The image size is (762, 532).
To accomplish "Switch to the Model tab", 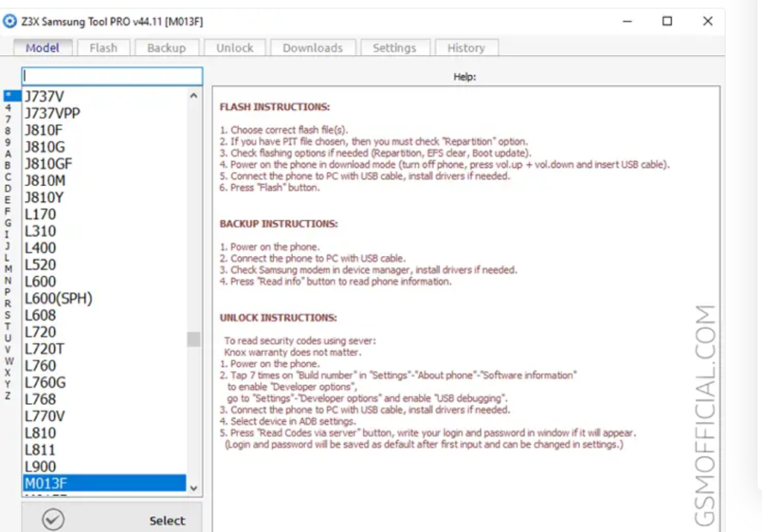I will (x=42, y=48).
